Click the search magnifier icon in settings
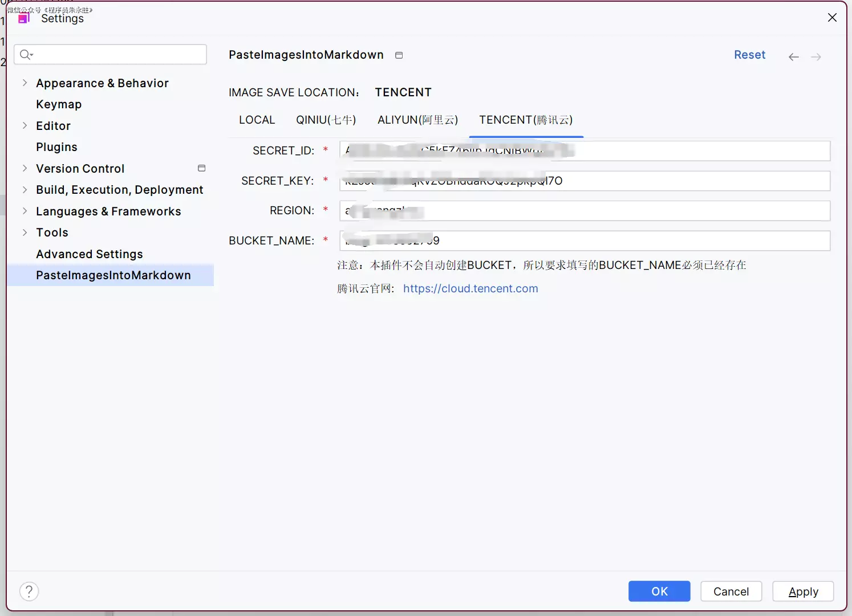 (x=26, y=55)
